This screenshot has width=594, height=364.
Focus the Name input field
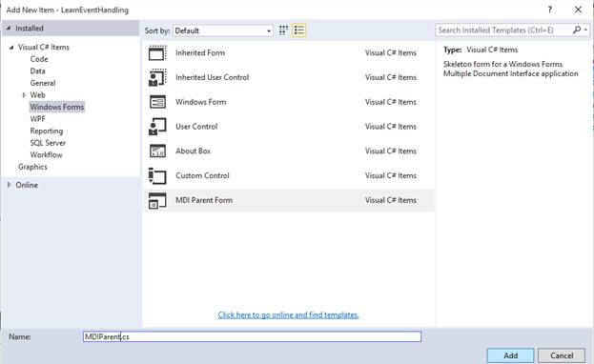click(x=252, y=336)
